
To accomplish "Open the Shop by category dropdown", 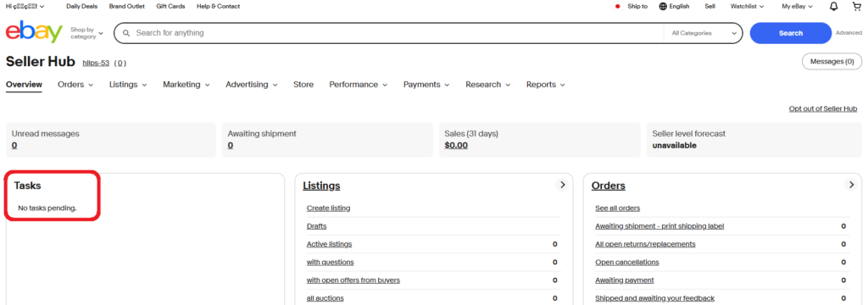I will tap(87, 33).
